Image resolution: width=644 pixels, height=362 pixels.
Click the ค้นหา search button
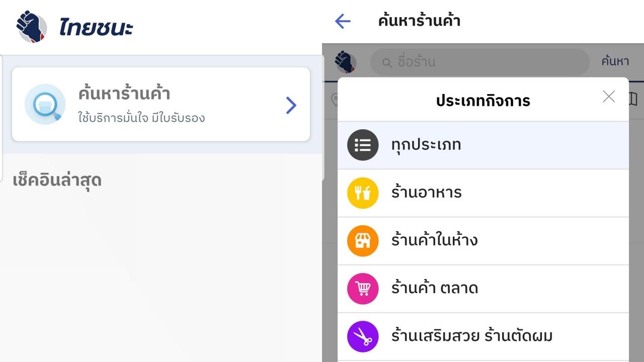pyautogui.click(x=615, y=62)
